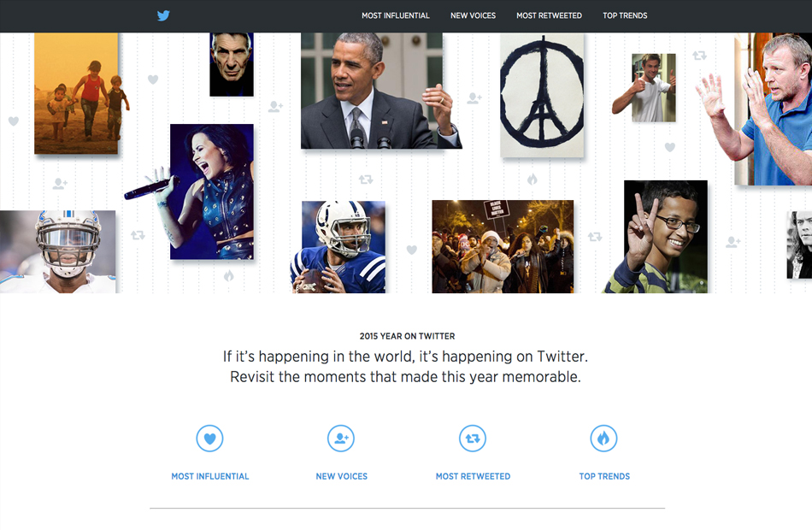Open the Top Trends text link
This screenshot has width=812, height=530.
604,476
